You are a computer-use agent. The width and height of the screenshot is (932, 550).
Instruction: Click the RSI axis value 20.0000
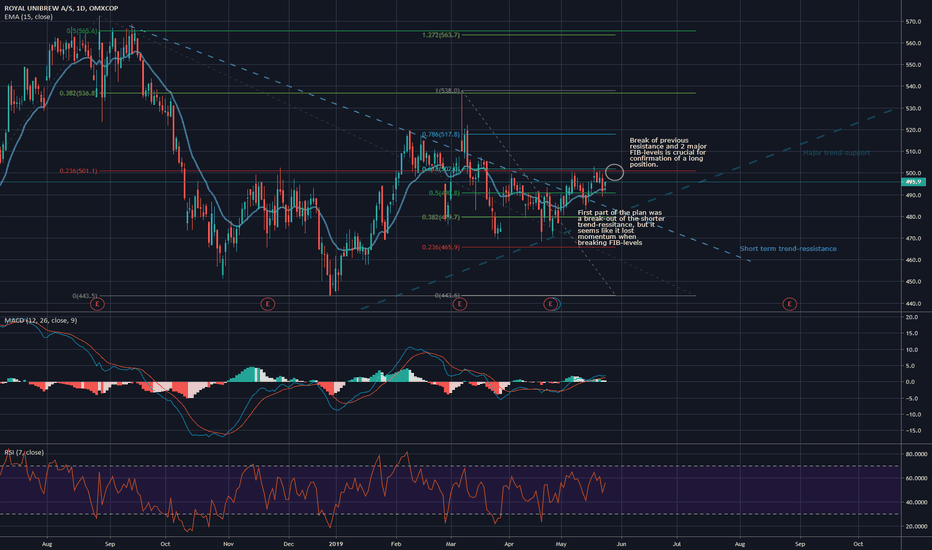tap(916, 527)
